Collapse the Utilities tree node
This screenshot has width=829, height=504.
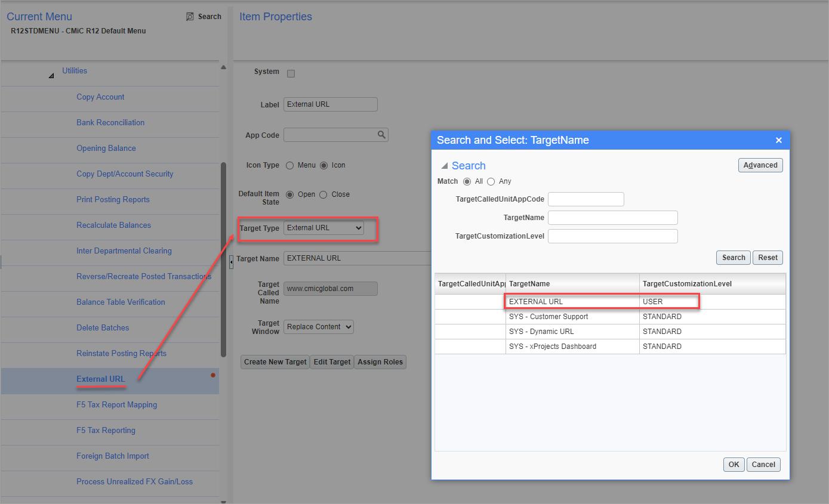[x=51, y=76]
